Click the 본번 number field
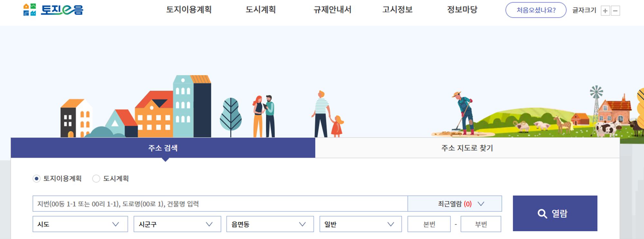 429,224
